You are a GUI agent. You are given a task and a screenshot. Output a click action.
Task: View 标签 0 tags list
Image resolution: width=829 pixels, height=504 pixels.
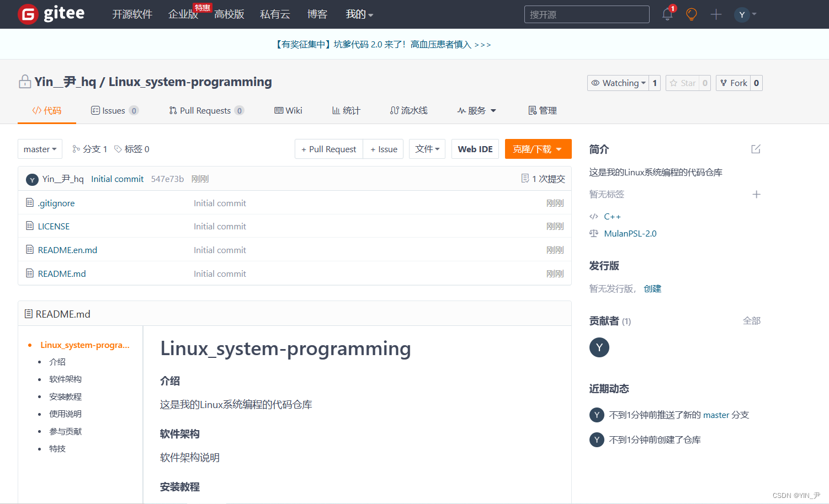tap(132, 149)
